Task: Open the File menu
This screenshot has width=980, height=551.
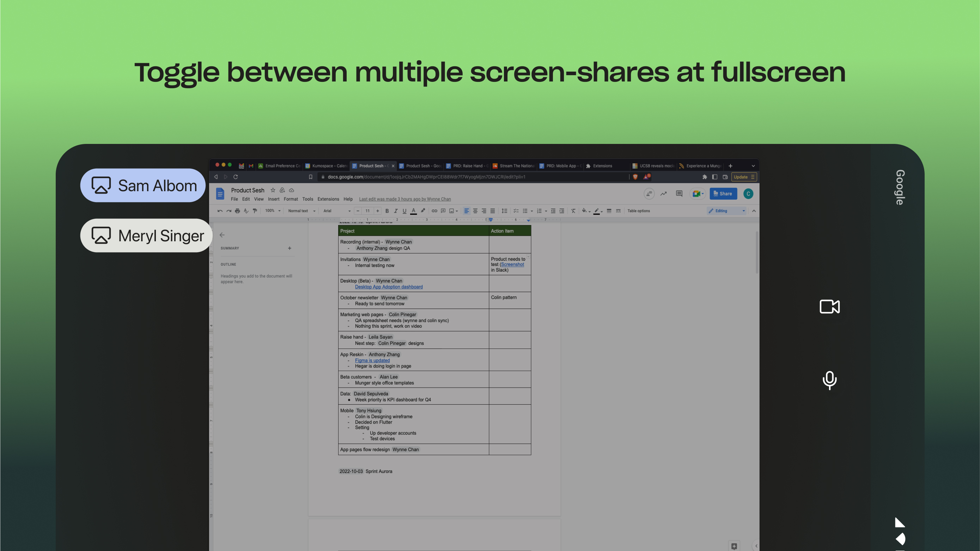Action: (x=235, y=199)
